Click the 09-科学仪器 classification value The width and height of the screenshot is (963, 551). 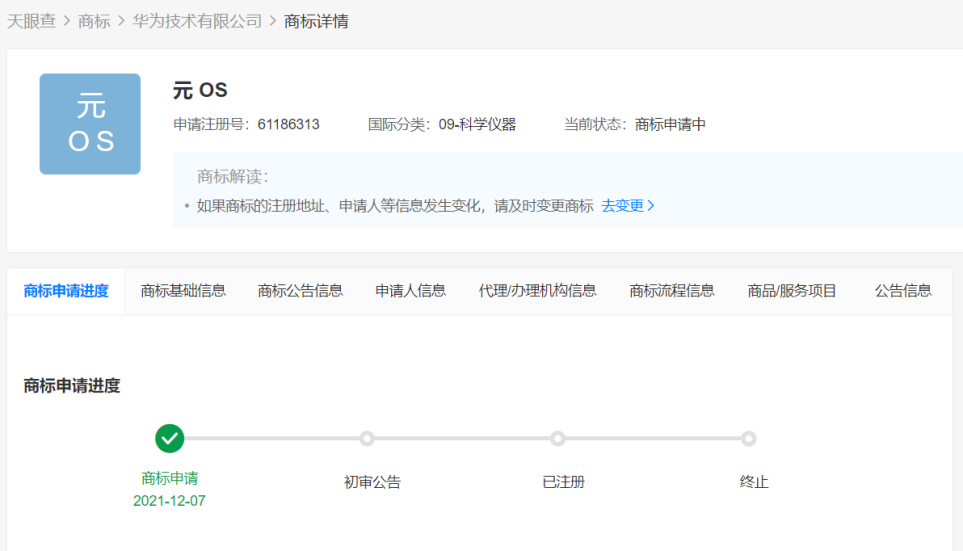pyautogui.click(x=477, y=125)
